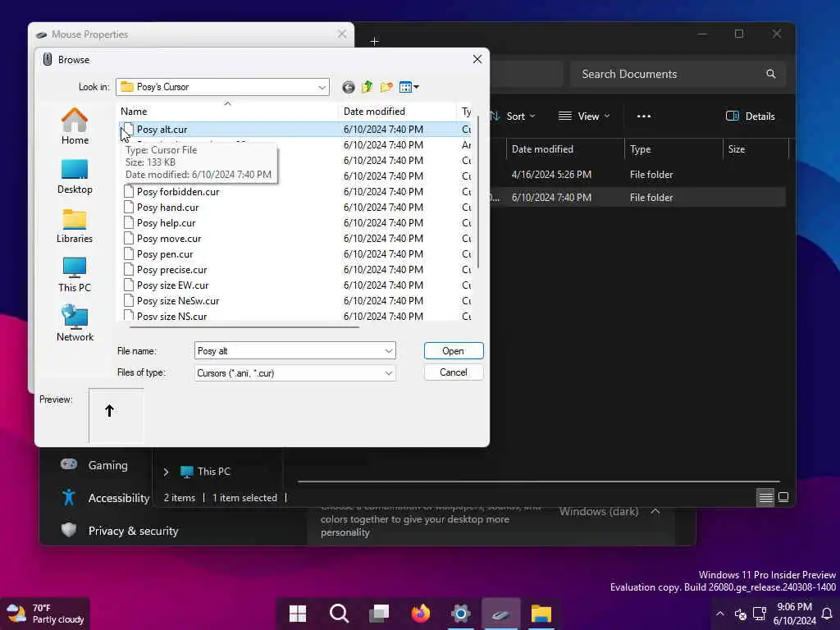Switch Explorer to details list view icon

765,498
